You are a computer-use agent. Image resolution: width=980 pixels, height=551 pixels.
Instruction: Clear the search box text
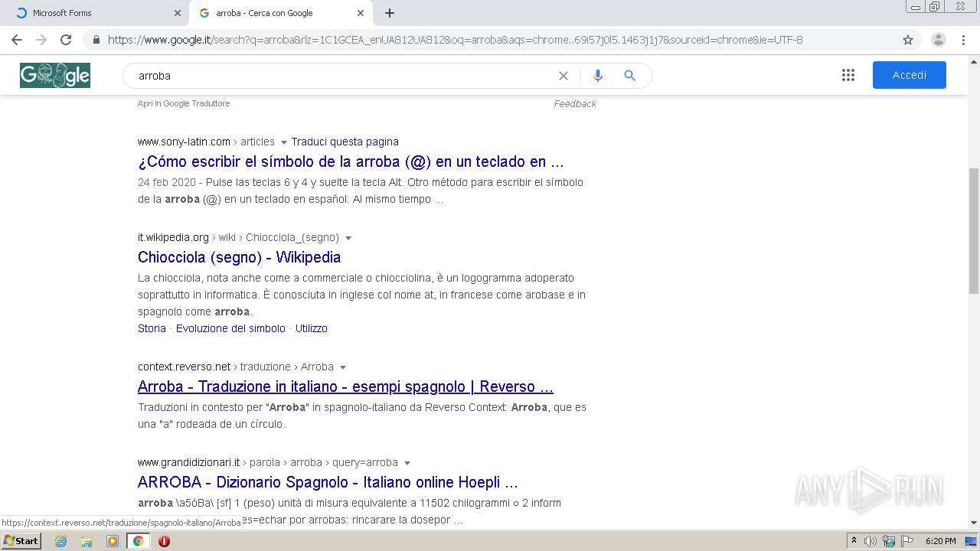(x=563, y=76)
